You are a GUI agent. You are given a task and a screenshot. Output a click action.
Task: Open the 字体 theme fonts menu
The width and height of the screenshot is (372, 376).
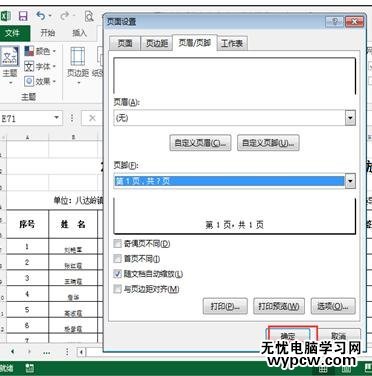[40, 66]
